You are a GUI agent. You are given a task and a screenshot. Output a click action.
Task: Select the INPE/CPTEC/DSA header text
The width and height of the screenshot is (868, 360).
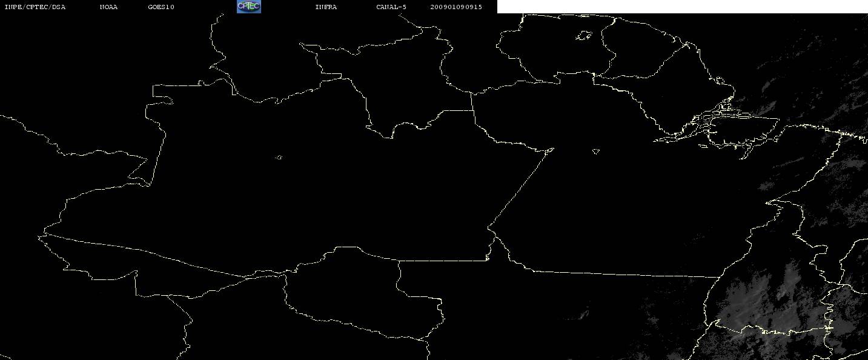click(35, 7)
